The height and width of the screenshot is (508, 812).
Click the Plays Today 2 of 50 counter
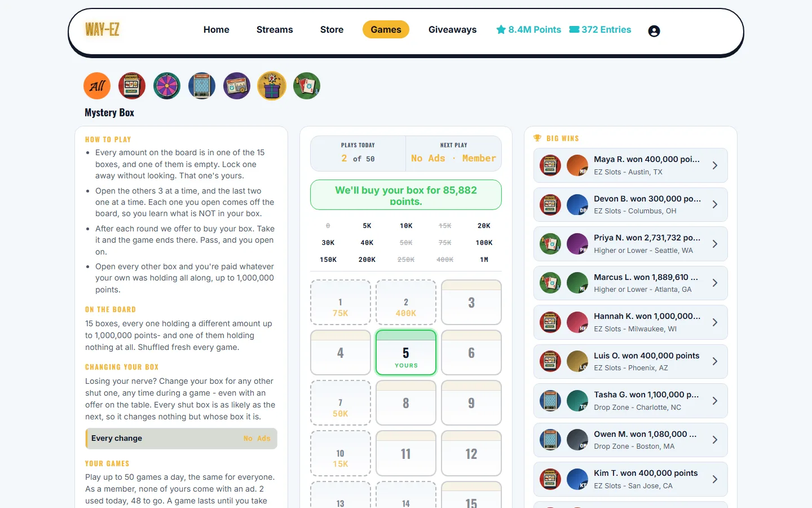[358, 153]
